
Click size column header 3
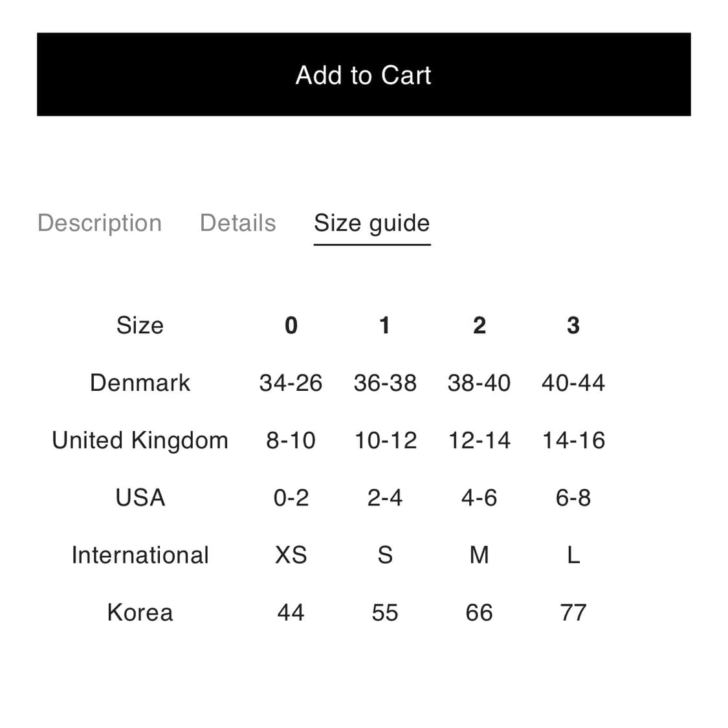(x=573, y=325)
